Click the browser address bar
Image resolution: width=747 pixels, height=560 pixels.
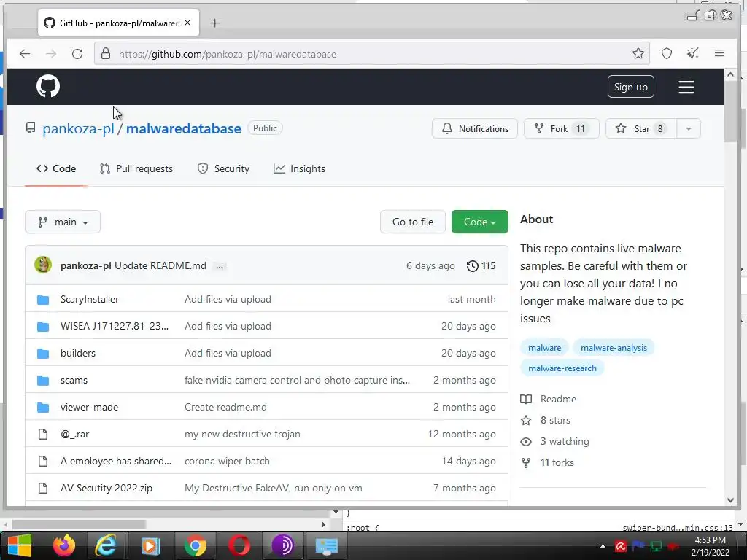pos(371,54)
